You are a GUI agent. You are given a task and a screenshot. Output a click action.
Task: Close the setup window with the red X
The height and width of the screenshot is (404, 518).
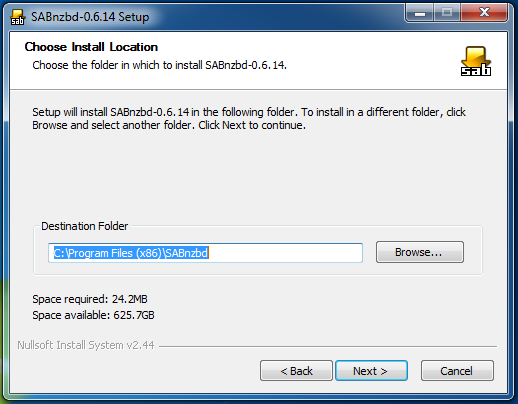(484, 13)
